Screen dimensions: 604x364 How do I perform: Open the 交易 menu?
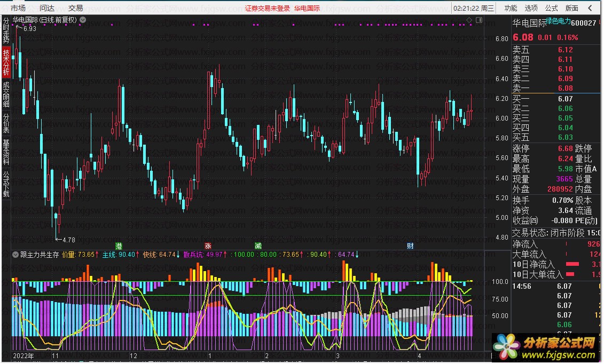(x=75, y=7)
